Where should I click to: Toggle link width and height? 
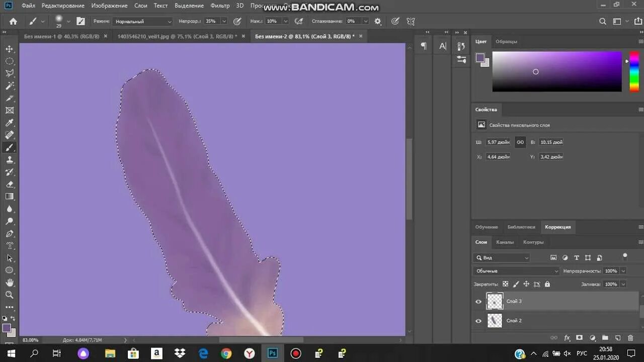520,142
